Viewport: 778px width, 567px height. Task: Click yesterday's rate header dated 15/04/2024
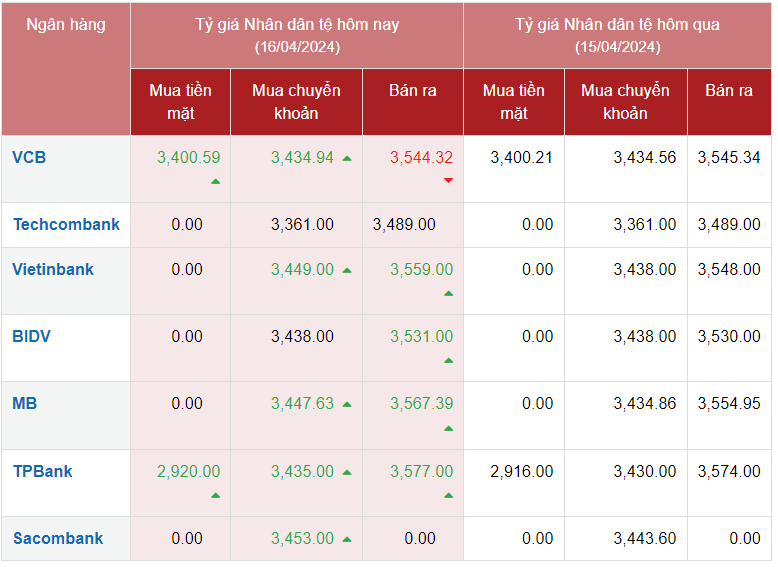616,35
